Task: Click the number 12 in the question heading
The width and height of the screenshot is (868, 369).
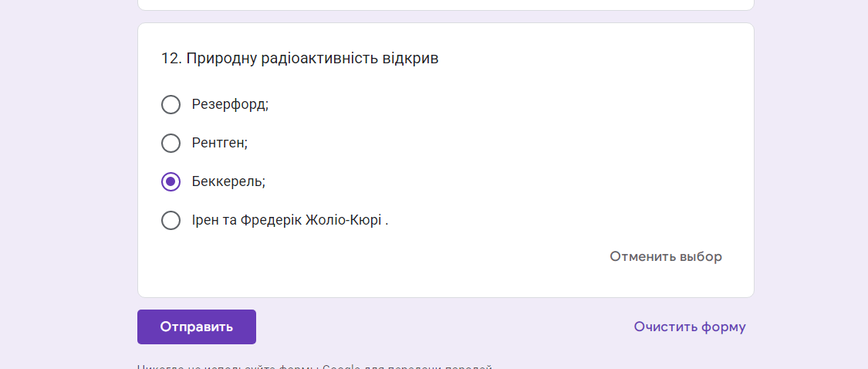Action: pos(170,58)
